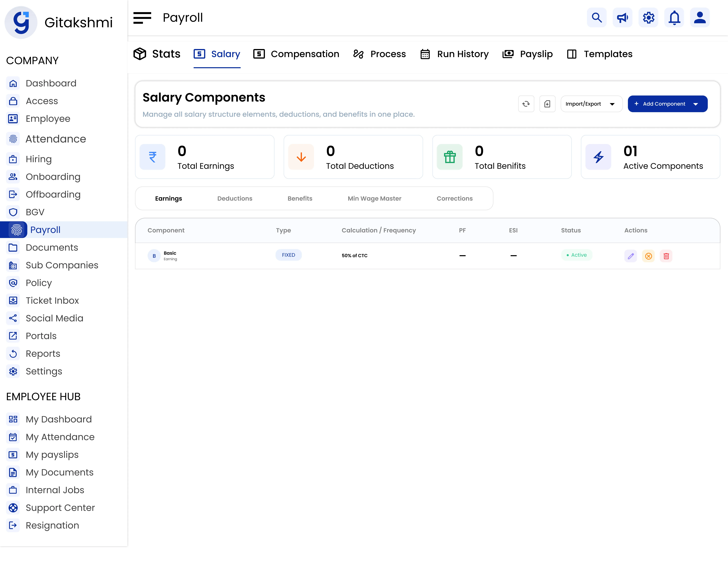
Task: Toggle the hamburger menu icon
Action: click(x=142, y=18)
